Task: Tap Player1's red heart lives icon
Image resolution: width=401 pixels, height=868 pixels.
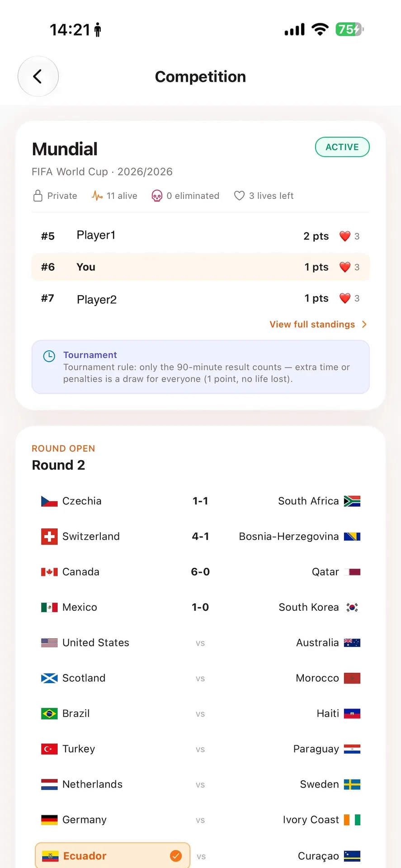Action: coord(345,236)
